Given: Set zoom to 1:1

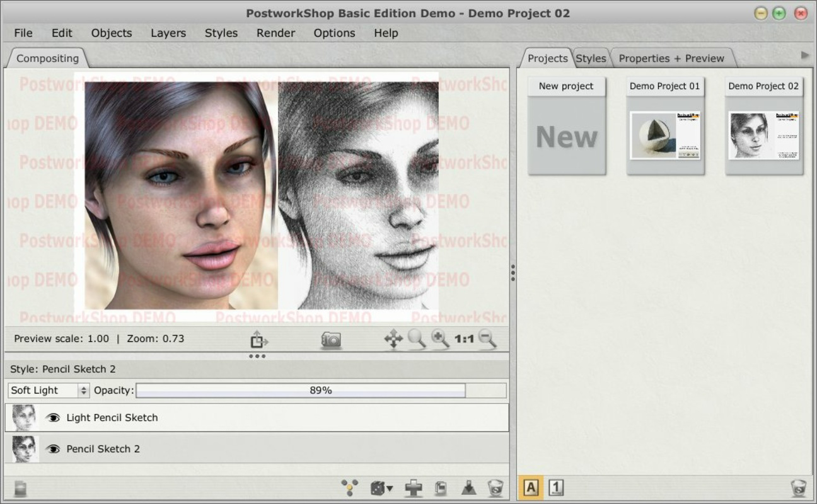Looking at the screenshot, I should pyautogui.click(x=464, y=339).
